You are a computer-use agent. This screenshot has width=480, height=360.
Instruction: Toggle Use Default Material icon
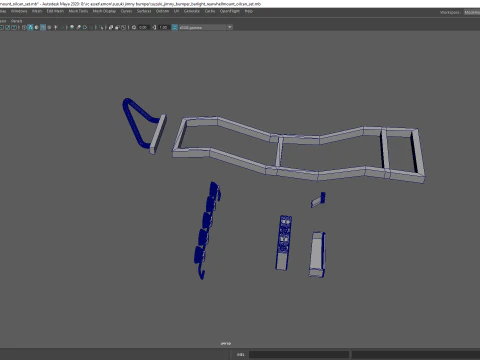tap(37, 27)
